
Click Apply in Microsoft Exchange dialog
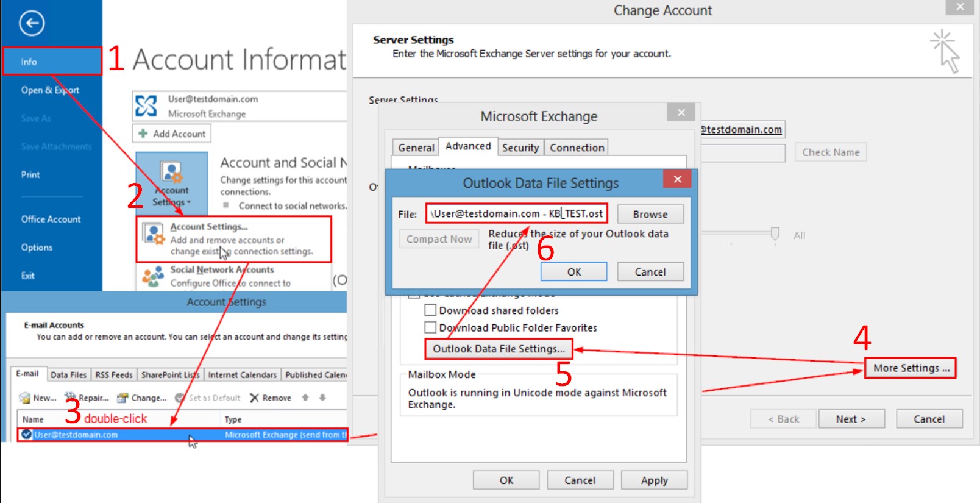pos(654,480)
